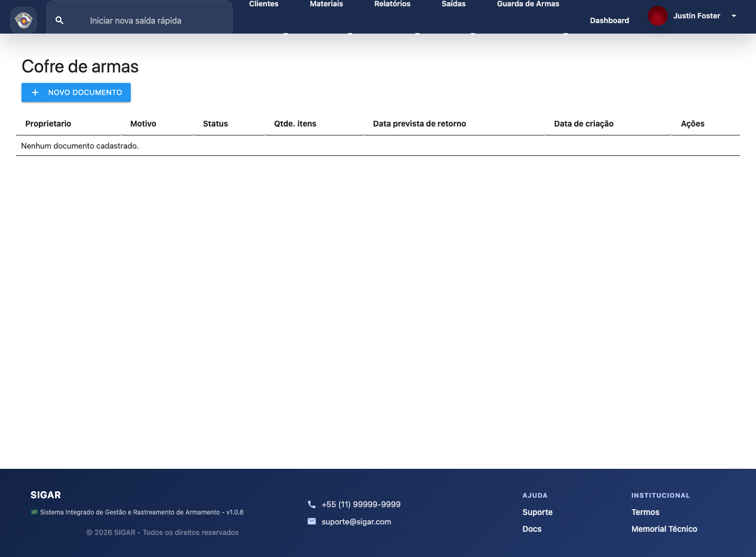Click the phone number +55 (11) 99999-9999
The image size is (756, 557).
361,505
